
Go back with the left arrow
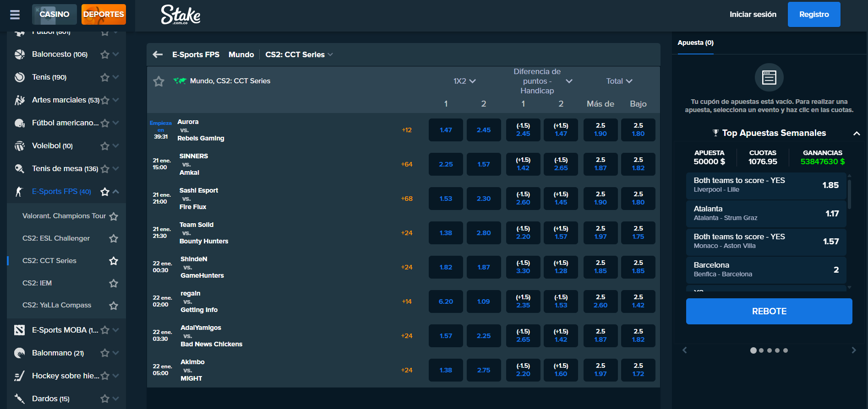158,54
